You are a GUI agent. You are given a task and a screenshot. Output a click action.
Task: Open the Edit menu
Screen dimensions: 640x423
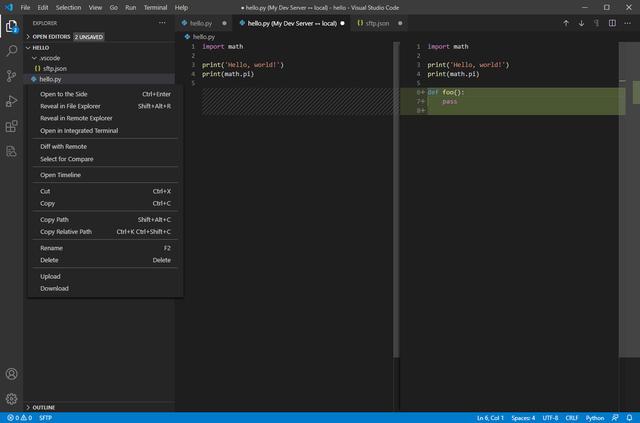pos(43,7)
